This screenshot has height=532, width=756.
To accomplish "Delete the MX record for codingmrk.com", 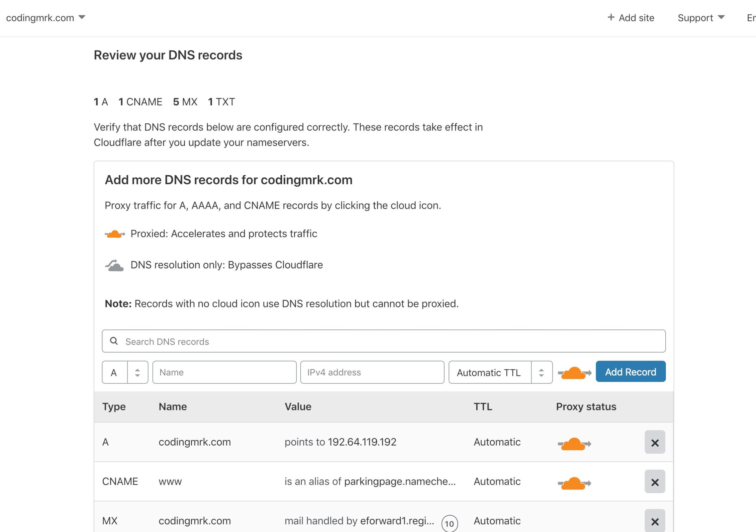I will (x=655, y=521).
